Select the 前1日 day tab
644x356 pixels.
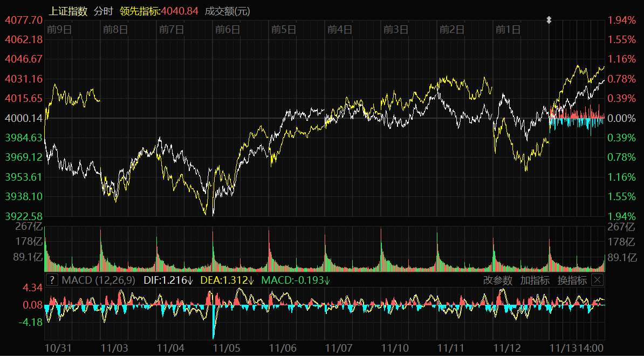(x=508, y=30)
